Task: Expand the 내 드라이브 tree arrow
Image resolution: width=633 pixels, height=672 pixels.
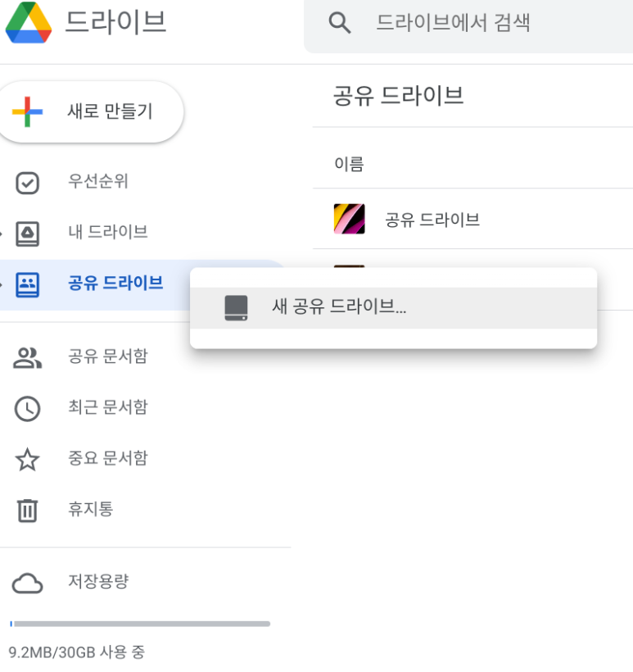Action: click(2, 234)
